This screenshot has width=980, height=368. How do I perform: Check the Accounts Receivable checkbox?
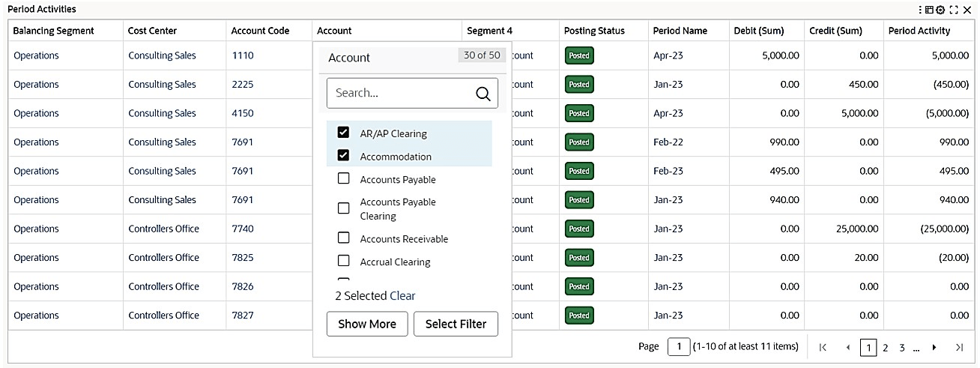(344, 238)
